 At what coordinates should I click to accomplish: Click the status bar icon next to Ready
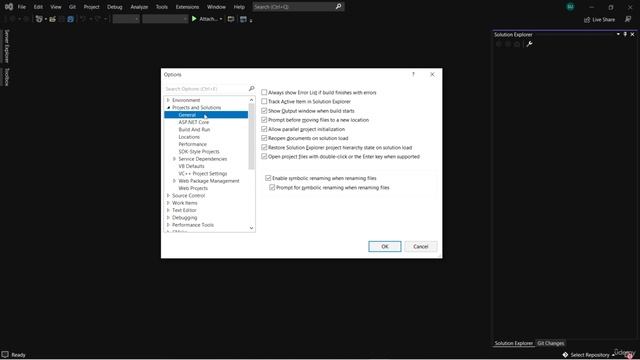5,355
